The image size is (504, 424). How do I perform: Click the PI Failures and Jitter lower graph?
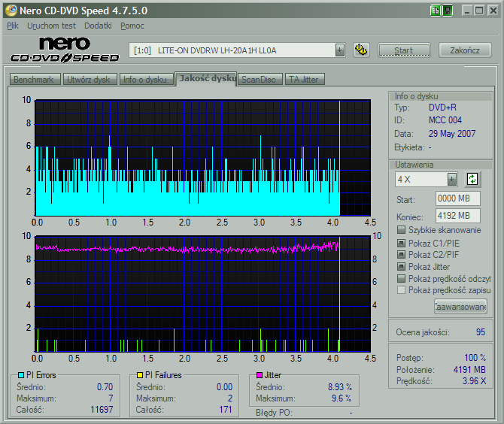203,294
